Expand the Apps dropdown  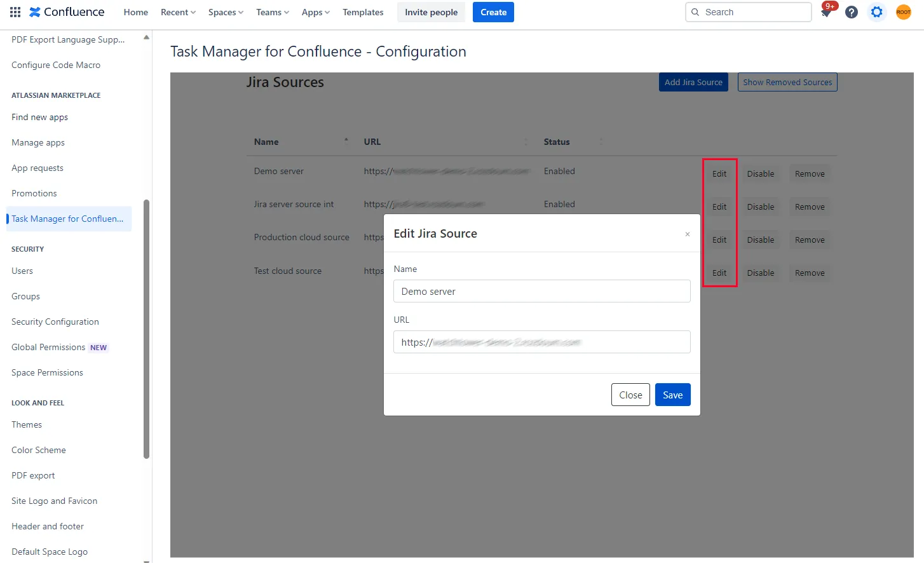pos(316,12)
